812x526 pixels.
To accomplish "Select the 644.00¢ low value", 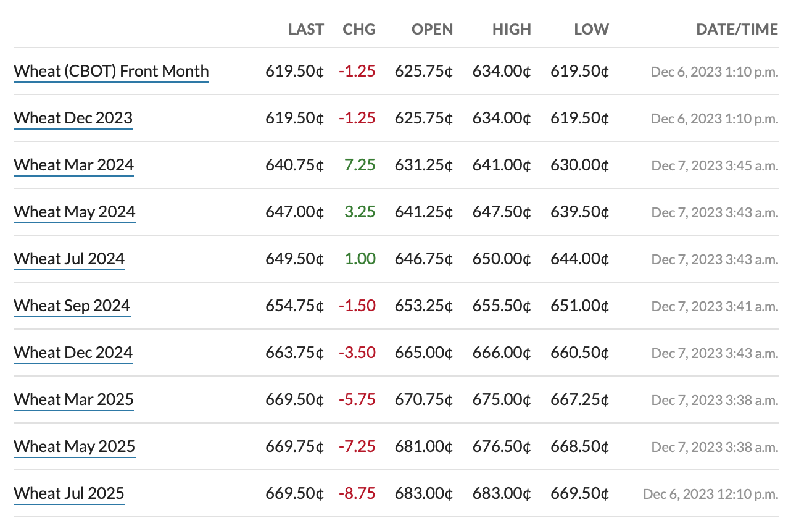I will pyautogui.click(x=580, y=259).
